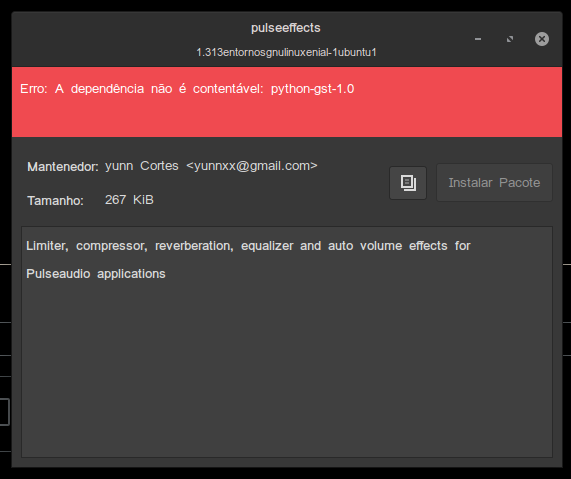Click the maximize window icon
Image resolution: width=571 pixels, height=479 pixels.
pos(510,39)
